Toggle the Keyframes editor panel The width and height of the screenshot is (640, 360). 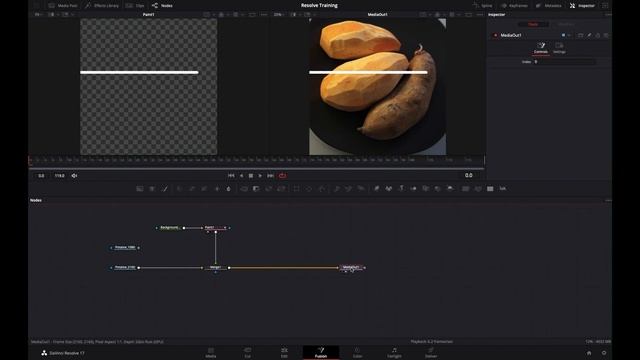click(x=514, y=6)
